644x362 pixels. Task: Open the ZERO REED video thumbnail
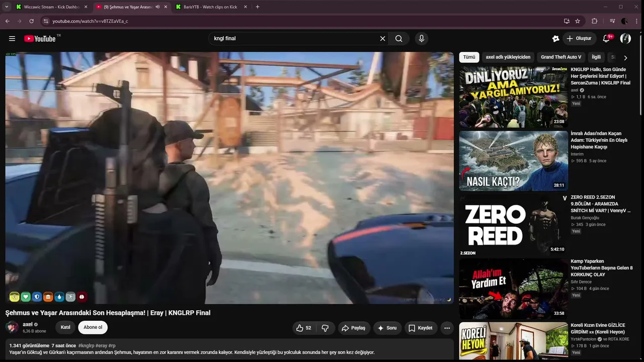(514, 224)
